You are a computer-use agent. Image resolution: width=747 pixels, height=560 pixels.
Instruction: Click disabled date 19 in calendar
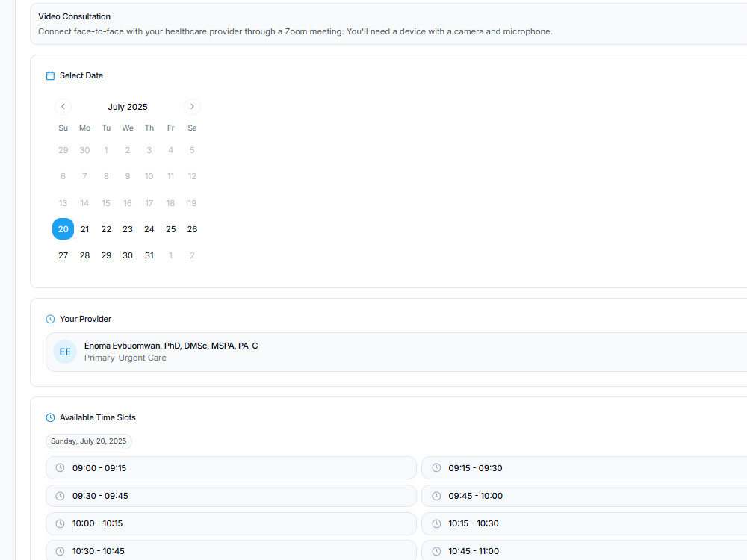192,203
